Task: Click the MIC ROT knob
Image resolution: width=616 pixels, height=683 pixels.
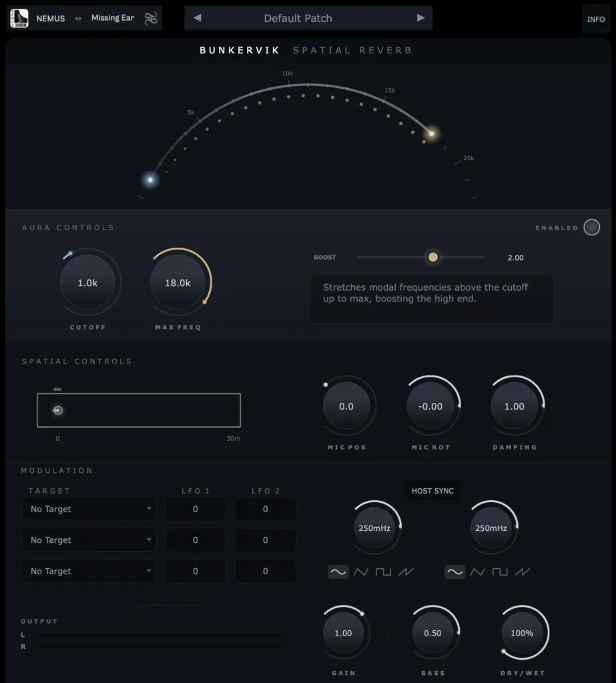Action: [x=430, y=406]
